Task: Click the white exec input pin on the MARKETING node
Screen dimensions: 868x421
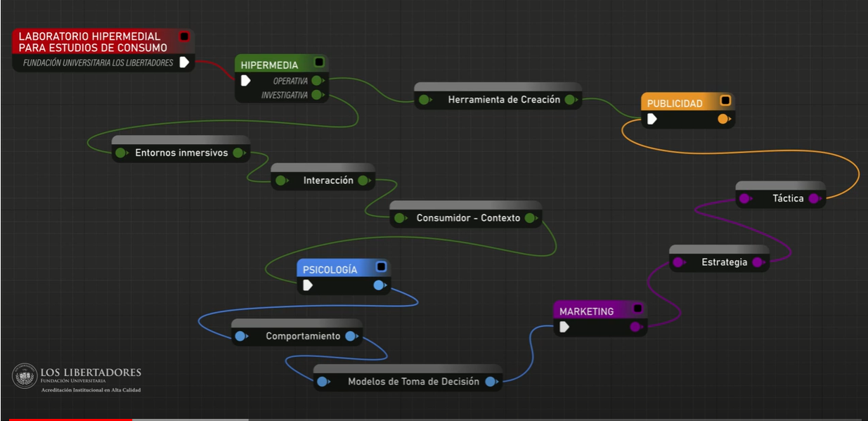Action: tap(564, 327)
